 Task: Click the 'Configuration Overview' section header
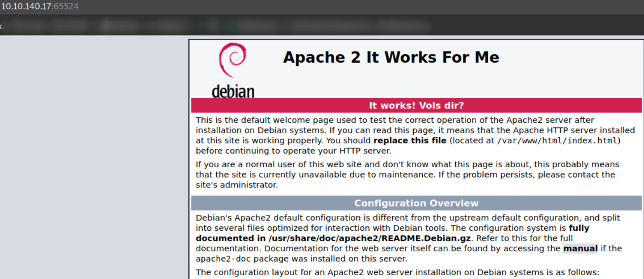pos(416,203)
